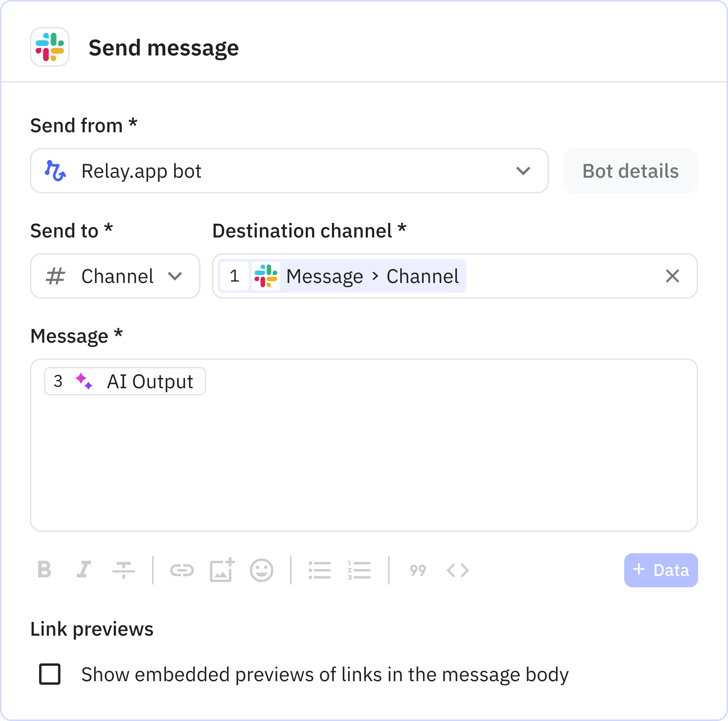Insert an image into the message body
Image resolution: width=728 pixels, height=721 pixels.
tap(222, 570)
